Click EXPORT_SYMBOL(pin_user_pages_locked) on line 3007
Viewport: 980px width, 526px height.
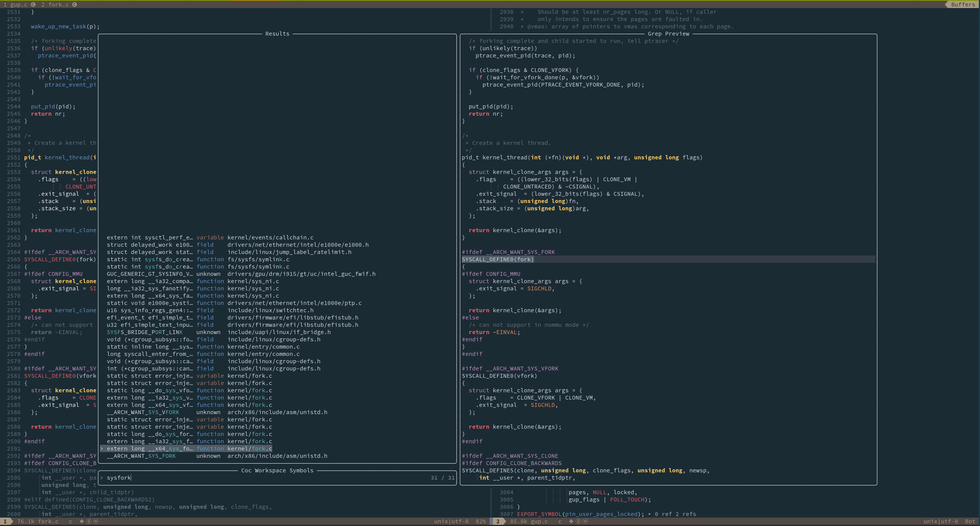pos(580,514)
